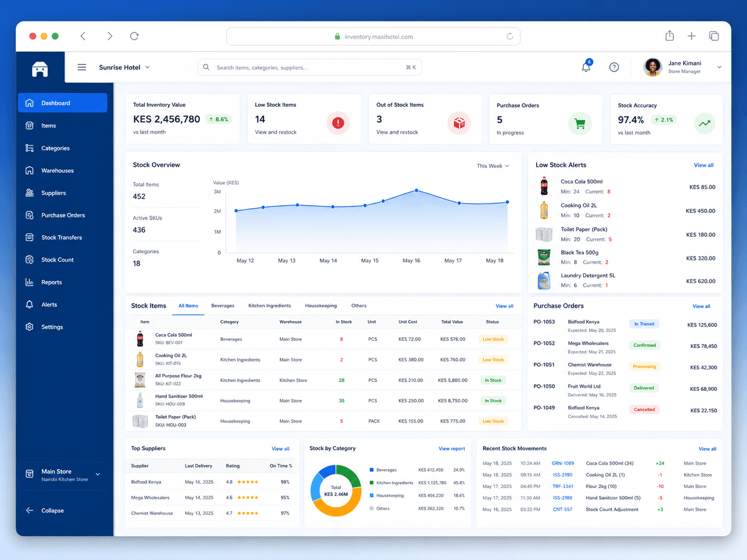Viewport: 747px width, 560px height.
Task: Click the Coca Cola 500ml bottle thumbnail in table
Action: [x=140, y=339]
